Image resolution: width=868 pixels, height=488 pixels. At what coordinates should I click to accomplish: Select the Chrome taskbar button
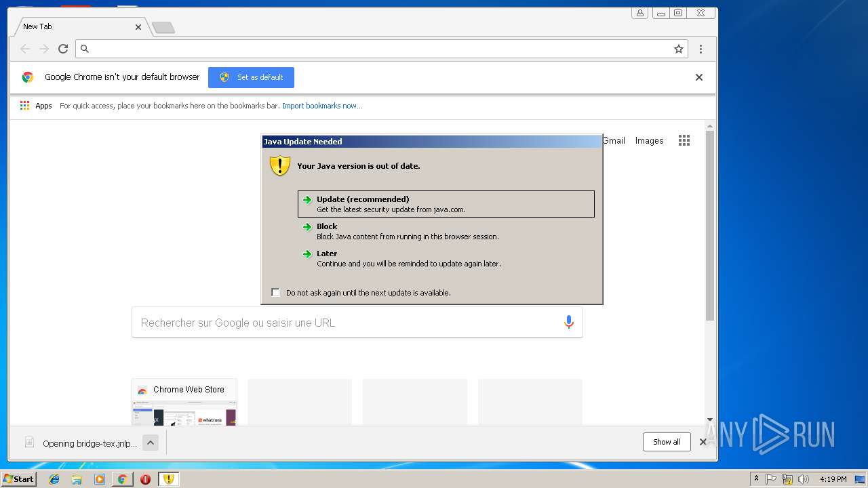pyautogui.click(x=122, y=479)
